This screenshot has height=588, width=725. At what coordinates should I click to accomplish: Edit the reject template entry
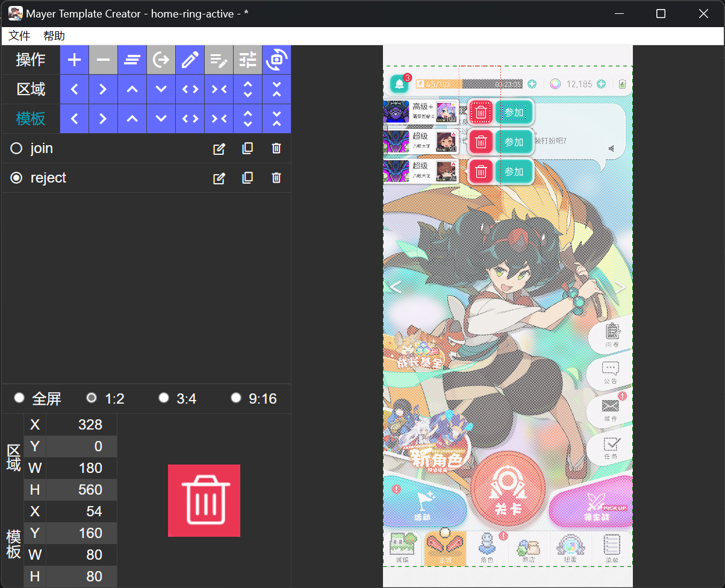219,178
